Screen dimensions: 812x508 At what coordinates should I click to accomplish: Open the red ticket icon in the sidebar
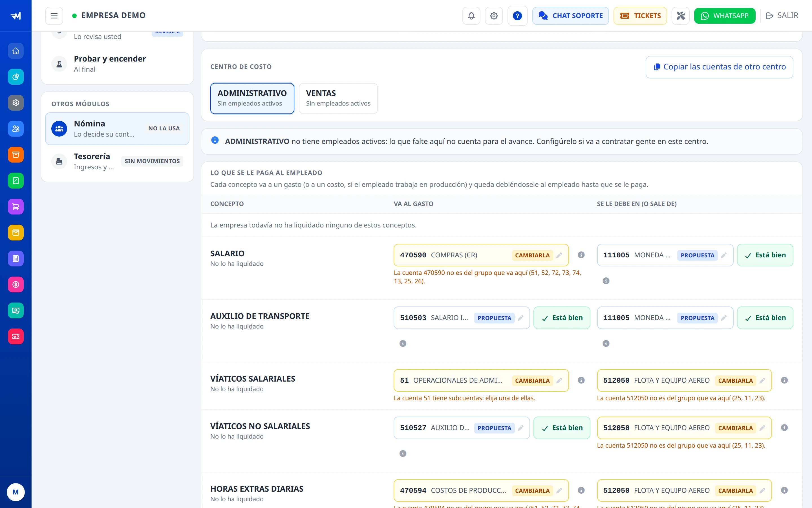point(16,336)
